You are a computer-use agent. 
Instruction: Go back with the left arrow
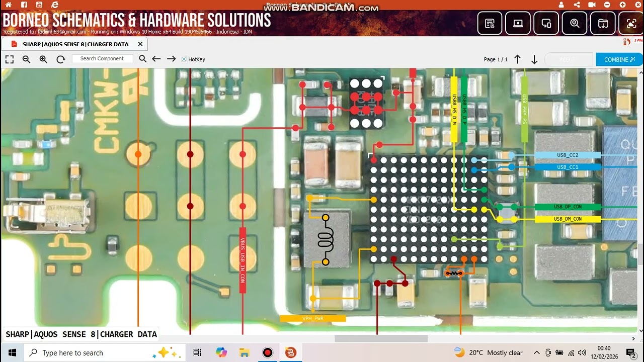click(x=156, y=59)
